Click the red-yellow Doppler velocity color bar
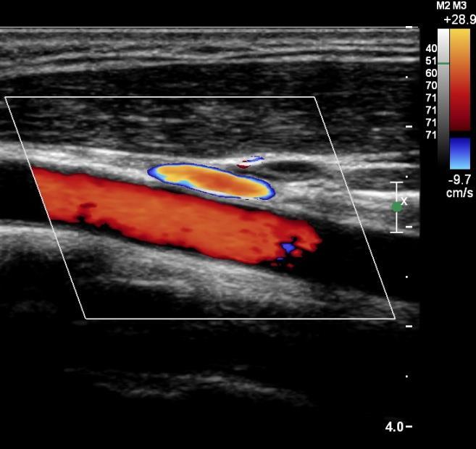Screen dimensions: 476x449 click(460, 80)
